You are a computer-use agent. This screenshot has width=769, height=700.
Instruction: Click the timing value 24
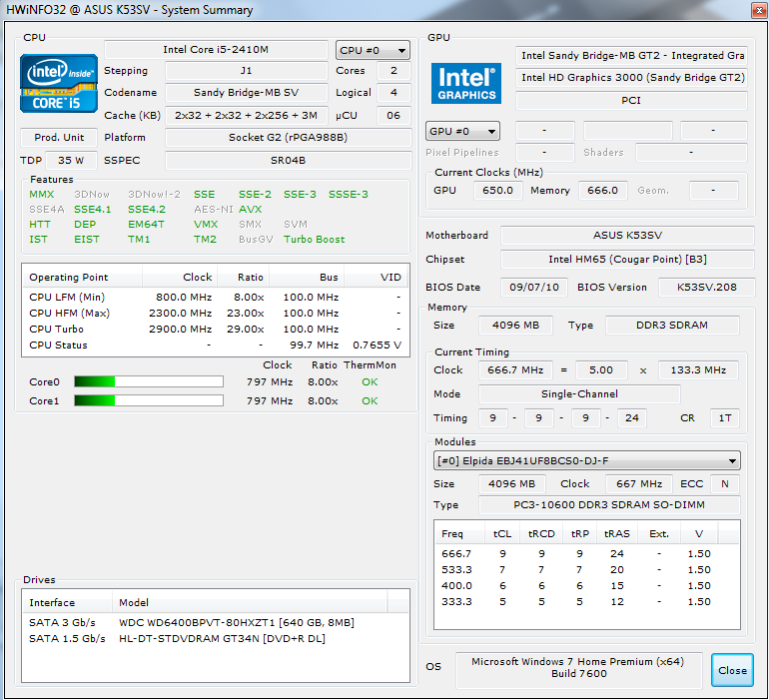[631, 418]
